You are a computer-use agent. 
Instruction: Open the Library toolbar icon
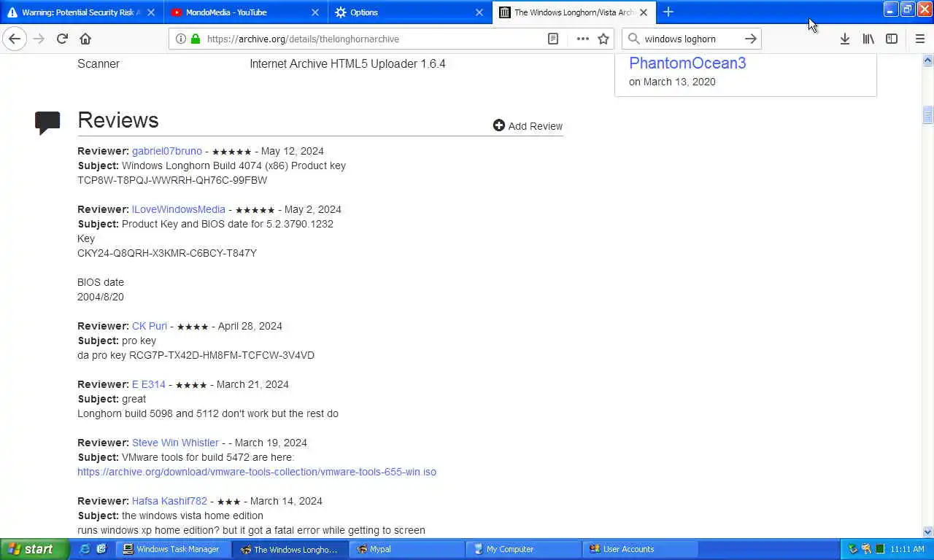point(868,39)
